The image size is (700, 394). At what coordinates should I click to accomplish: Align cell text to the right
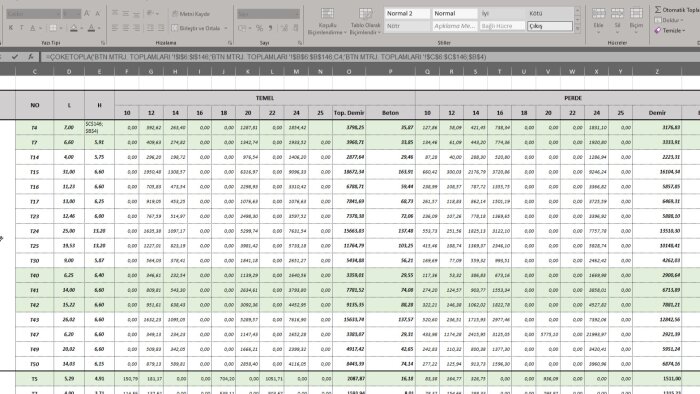tap(137, 28)
